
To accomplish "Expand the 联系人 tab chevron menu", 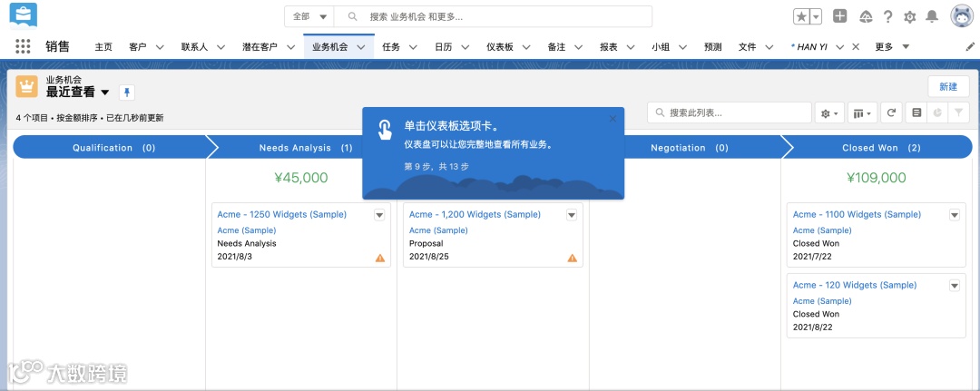I will coord(220,47).
